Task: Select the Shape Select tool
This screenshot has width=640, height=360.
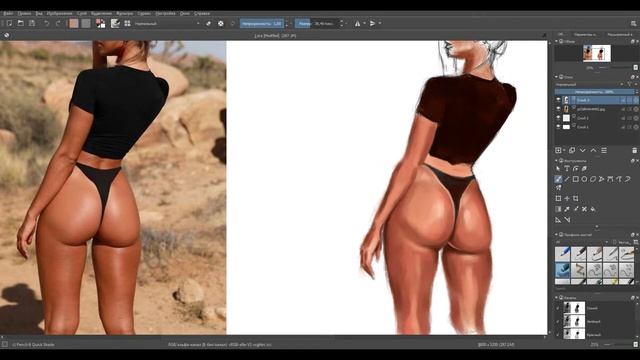Action: (x=558, y=168)
